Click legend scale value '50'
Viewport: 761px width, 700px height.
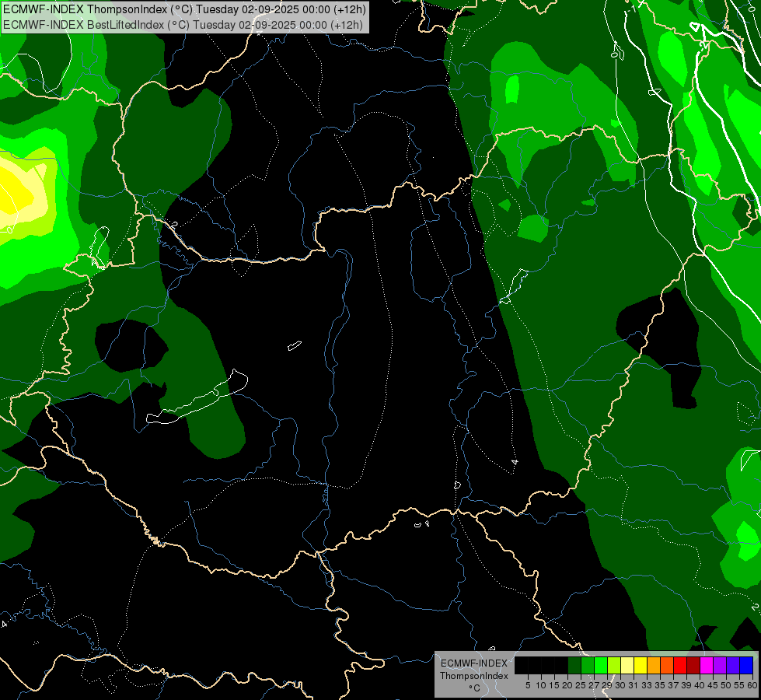click(727, 685)
